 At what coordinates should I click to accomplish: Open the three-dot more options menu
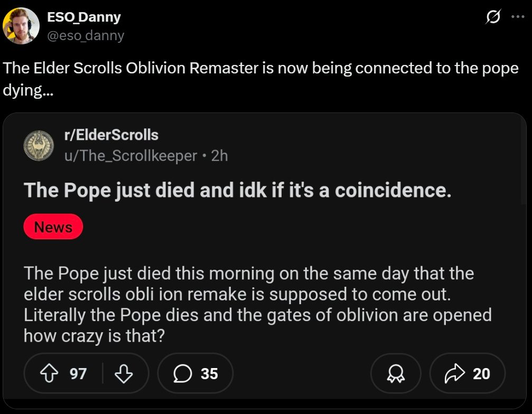[x=517, y=17]
